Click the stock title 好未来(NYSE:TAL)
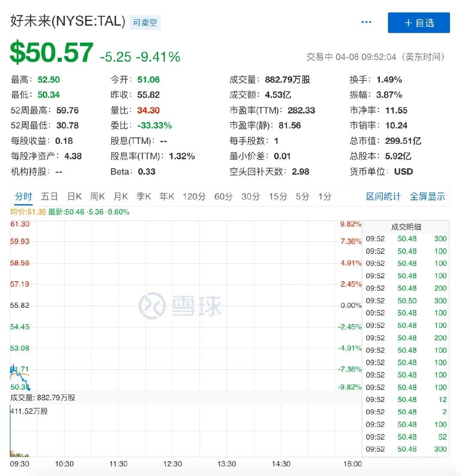 [x=68, y=21]
